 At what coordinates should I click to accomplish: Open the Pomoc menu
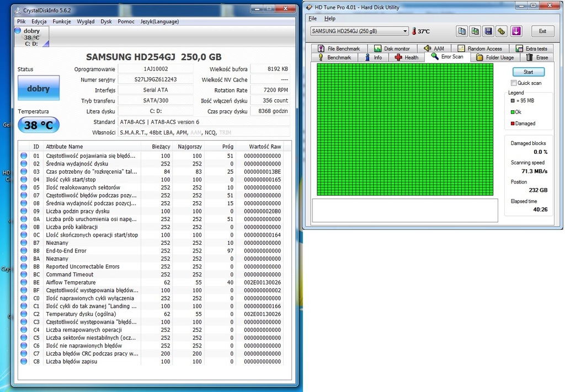click(126, 22)
